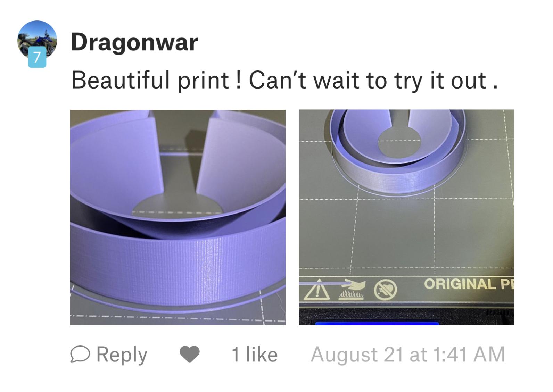Toggle the heart like icon
Image resolution: width=553 pixels, height=392 pixels.
click(x=190, y=355)
